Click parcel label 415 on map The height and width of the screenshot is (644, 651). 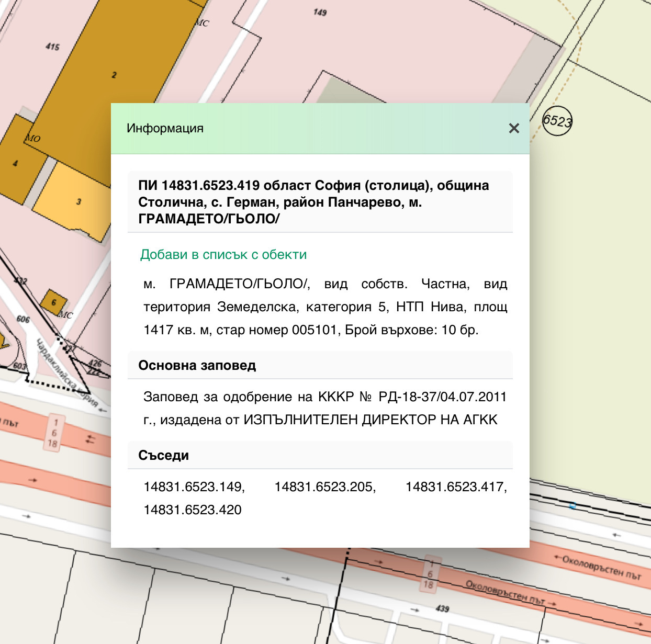pyautogui.click(x=52, y=47)
